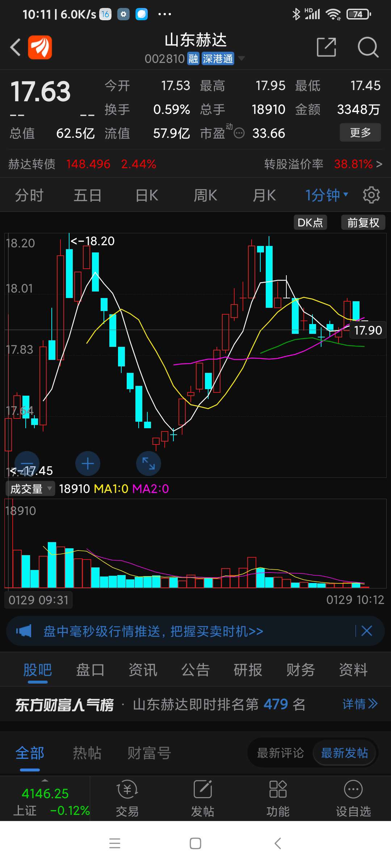The height and width of the screenshot is (868, 391).
Task: Tap the 17.90 crosshair price label
Action: coord(368,330)
